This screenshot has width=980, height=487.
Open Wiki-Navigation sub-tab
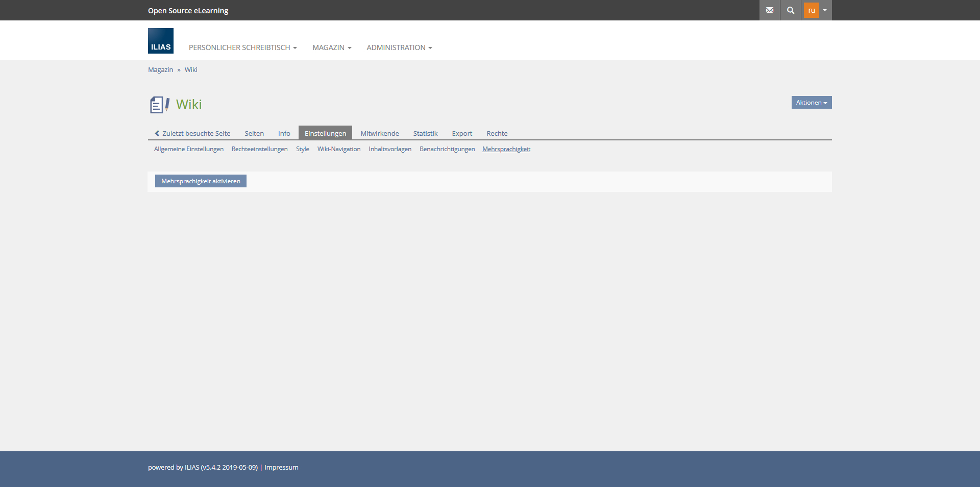[339, 149]
